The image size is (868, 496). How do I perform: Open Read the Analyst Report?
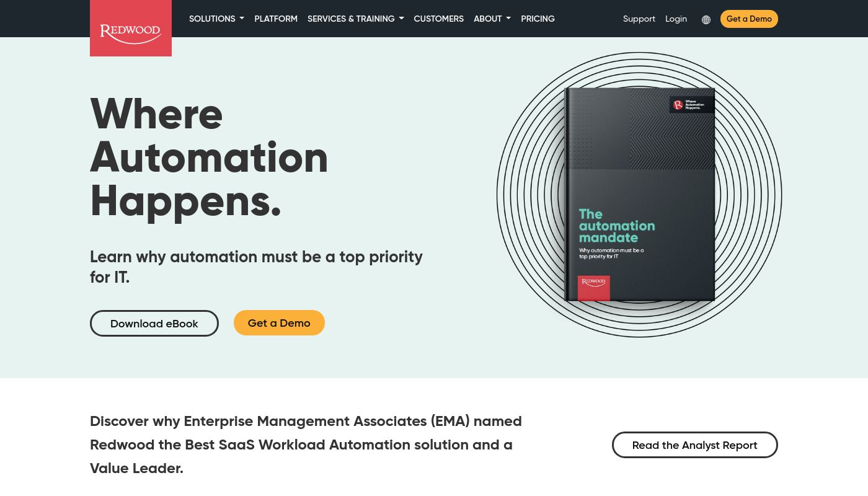click(x=694, y=445)
